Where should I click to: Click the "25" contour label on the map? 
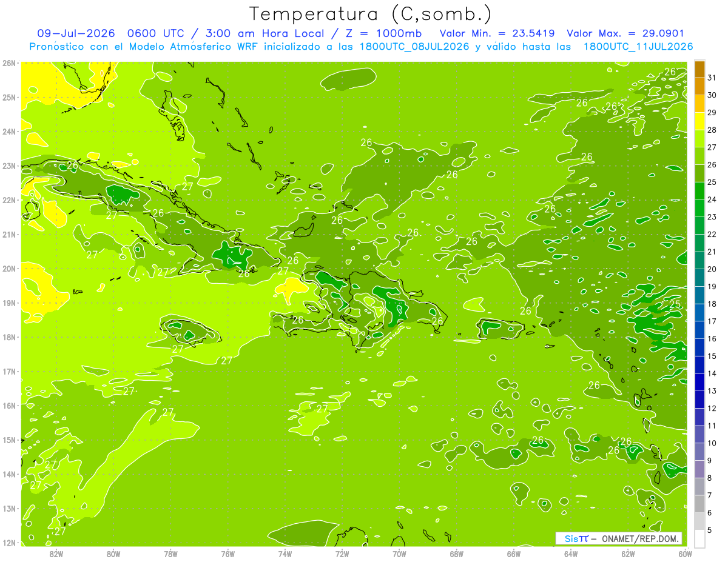point(674,304)
